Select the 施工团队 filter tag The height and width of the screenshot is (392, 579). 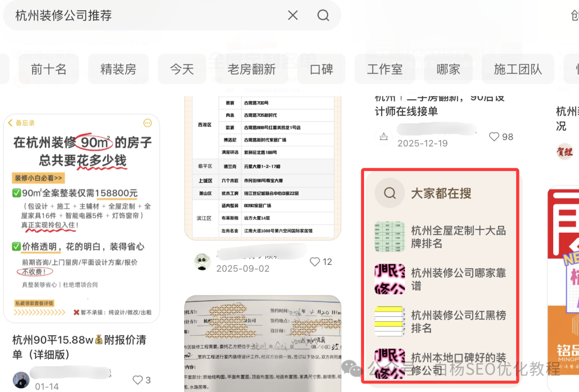point(517,69)
